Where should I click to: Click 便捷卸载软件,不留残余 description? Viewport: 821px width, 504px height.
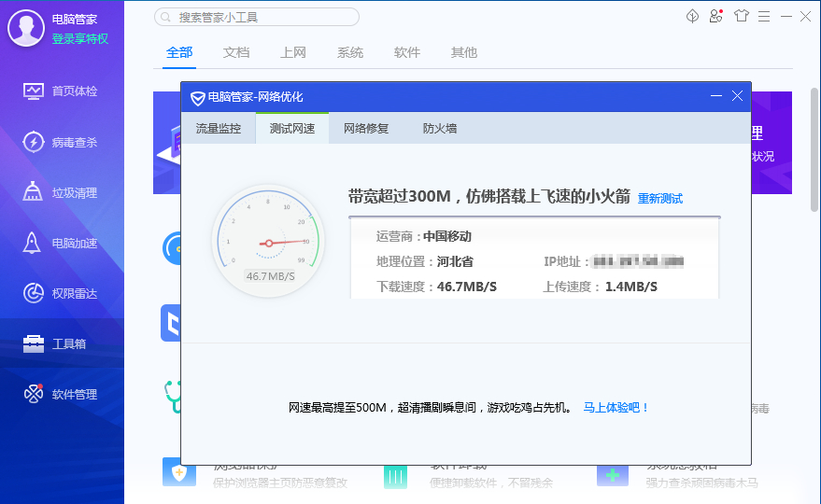coord(491,483)
